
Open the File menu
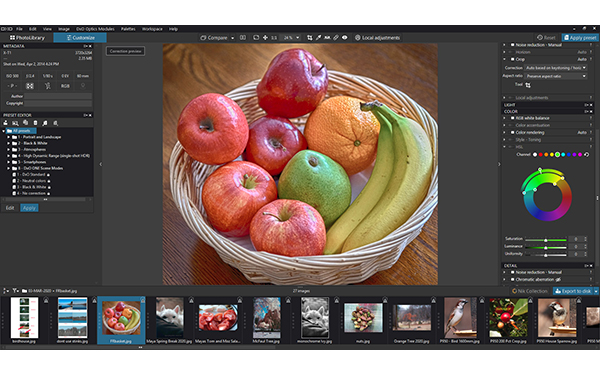click(x=20, y=29)
